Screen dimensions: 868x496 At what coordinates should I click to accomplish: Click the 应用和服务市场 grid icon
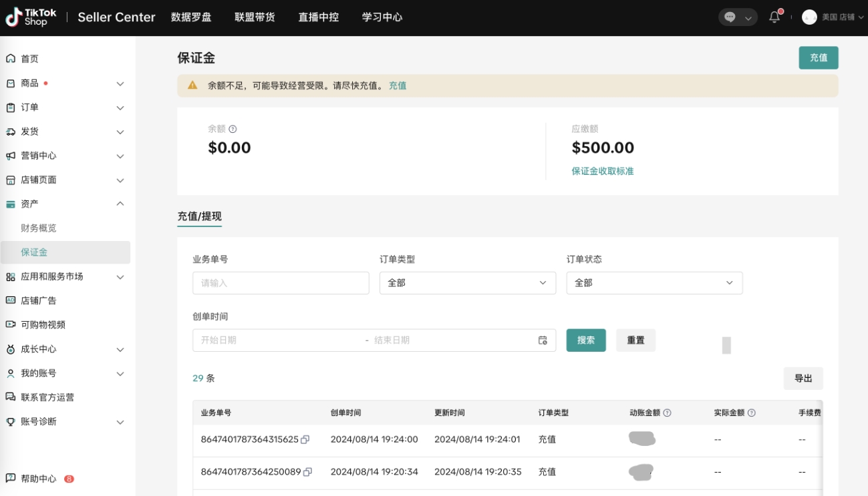point(11,276)
